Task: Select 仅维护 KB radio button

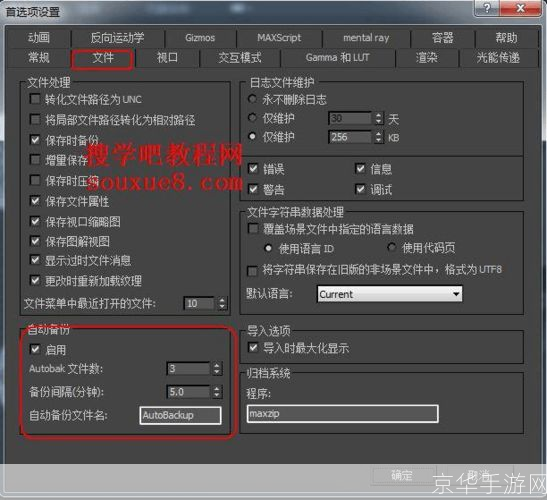Action: [x=252, y=137]
